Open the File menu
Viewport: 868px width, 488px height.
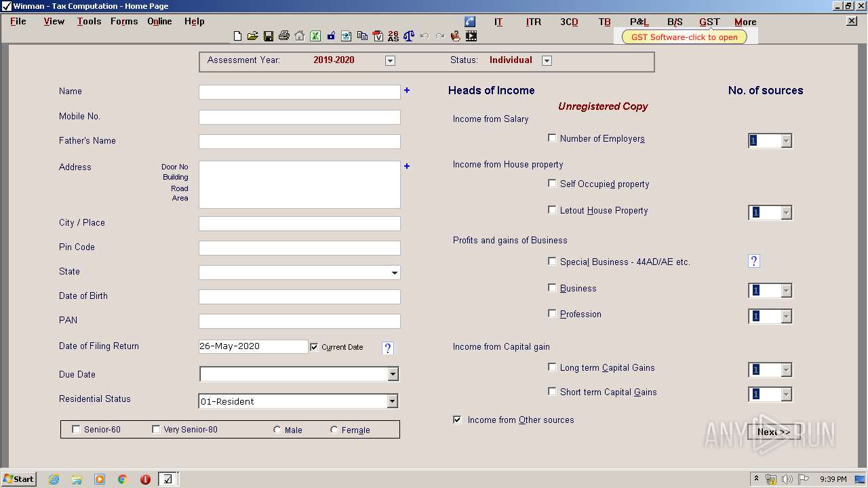18,21
